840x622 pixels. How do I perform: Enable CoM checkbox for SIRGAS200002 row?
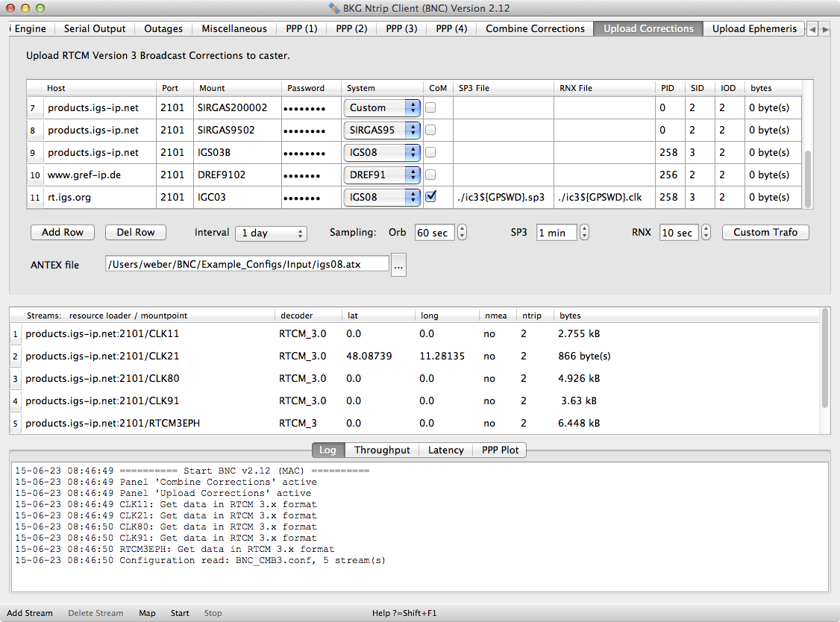point(430,107)
